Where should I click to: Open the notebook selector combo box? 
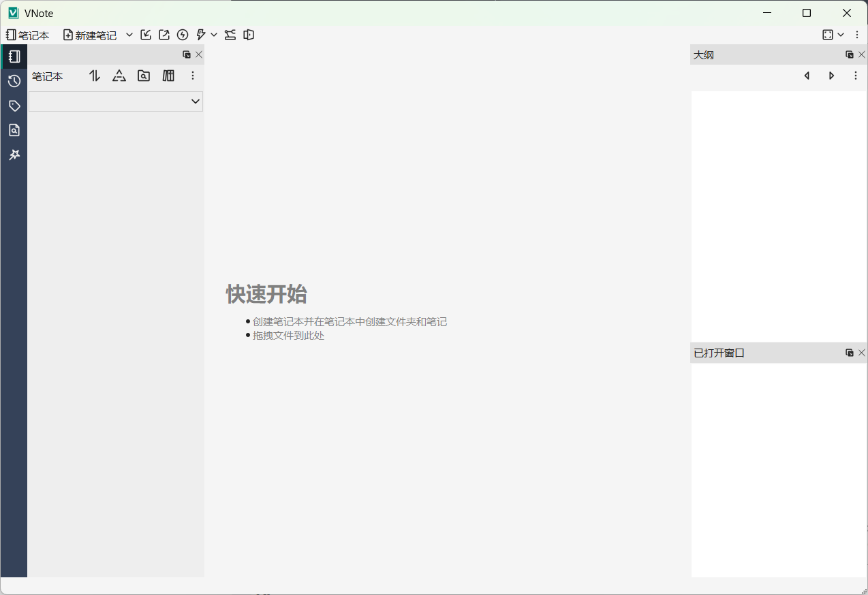[116, 101]
